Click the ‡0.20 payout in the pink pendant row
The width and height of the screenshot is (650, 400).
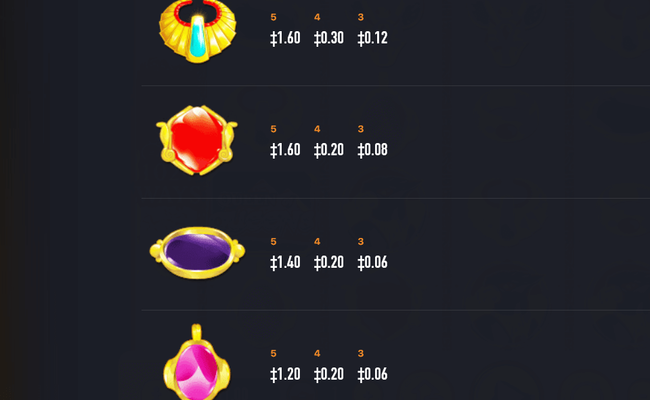pos(329,374)
